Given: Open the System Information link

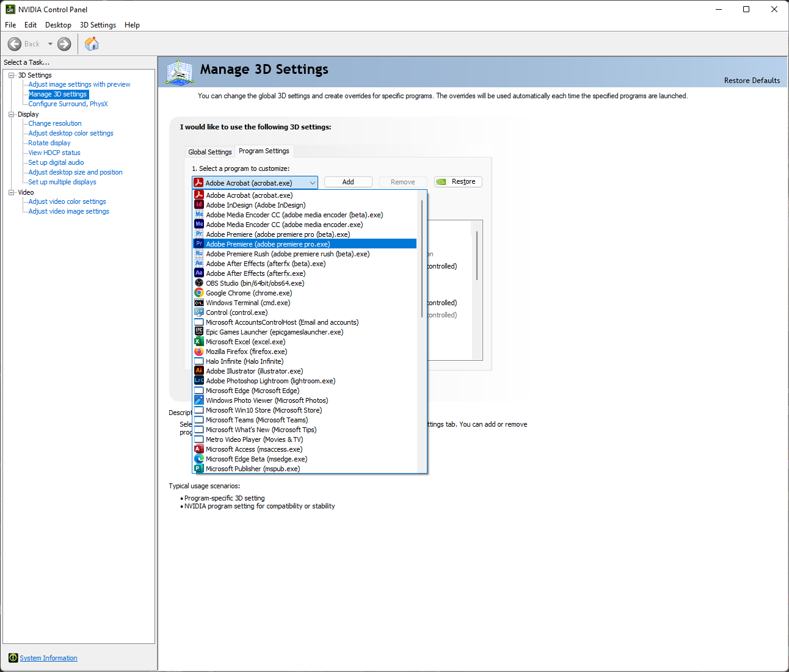Looking at the screenshot, I should point(48,658).
